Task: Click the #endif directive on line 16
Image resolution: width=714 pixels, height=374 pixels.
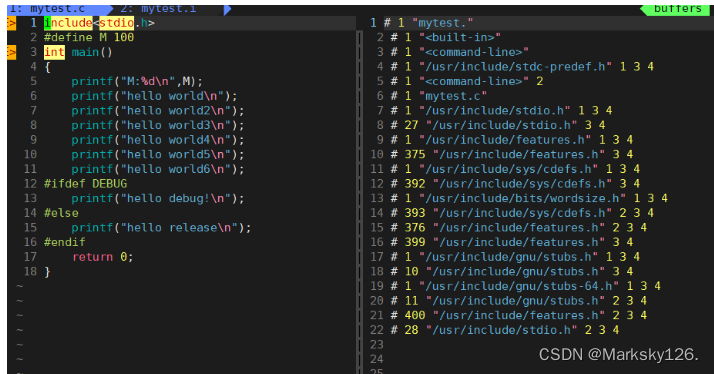Action: click(x=64, y=242)
